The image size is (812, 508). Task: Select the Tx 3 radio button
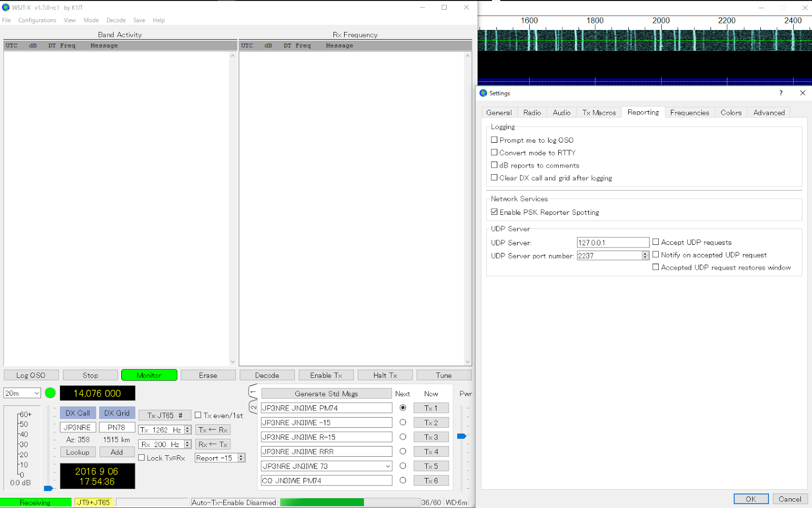click(402, 436)
